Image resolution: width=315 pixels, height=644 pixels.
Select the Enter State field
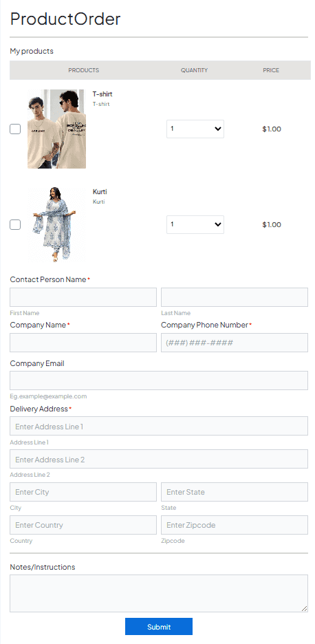(235, 492)
